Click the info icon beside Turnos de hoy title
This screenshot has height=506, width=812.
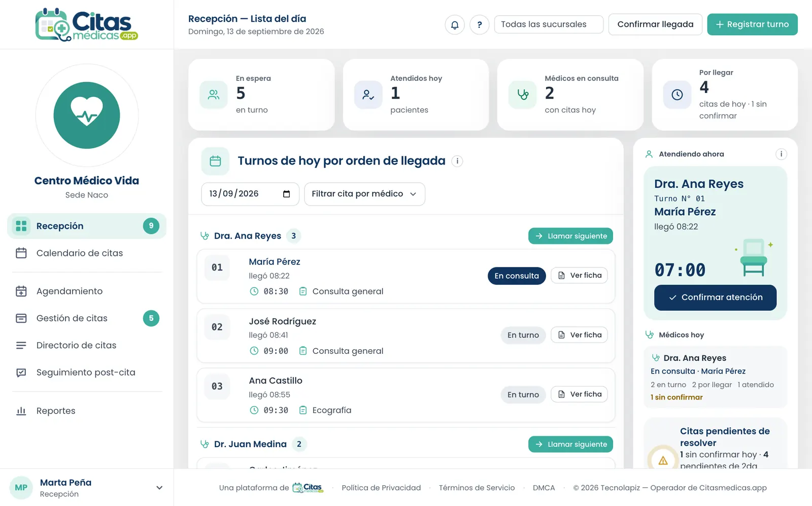[x=457, y=161]
